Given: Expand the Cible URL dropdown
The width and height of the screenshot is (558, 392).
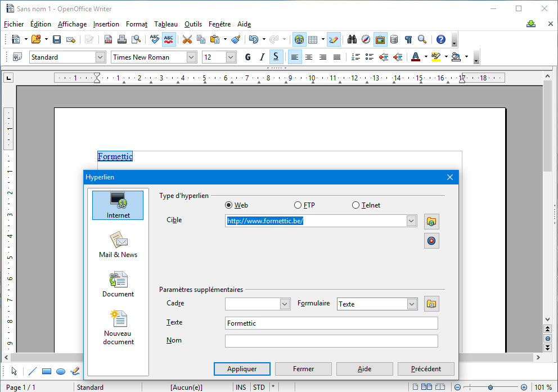Looking at the screenshot, I should [411, 221].
